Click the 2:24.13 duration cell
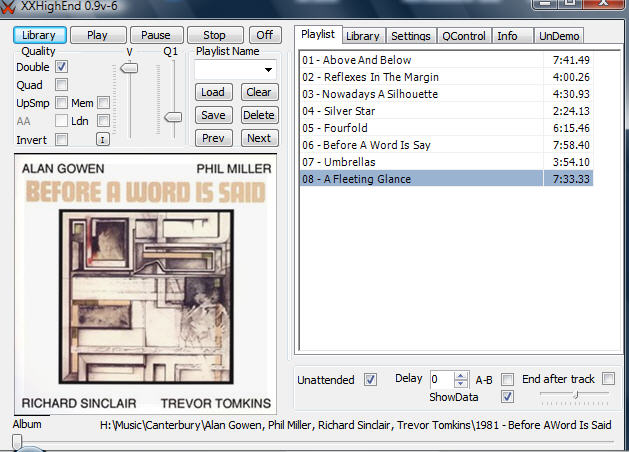 [x=568, y=111]
